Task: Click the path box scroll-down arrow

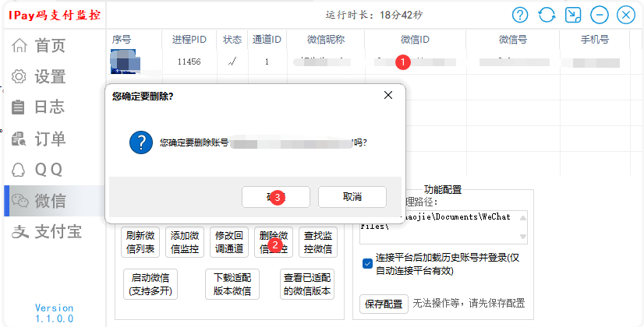Action: pos(523,237)
